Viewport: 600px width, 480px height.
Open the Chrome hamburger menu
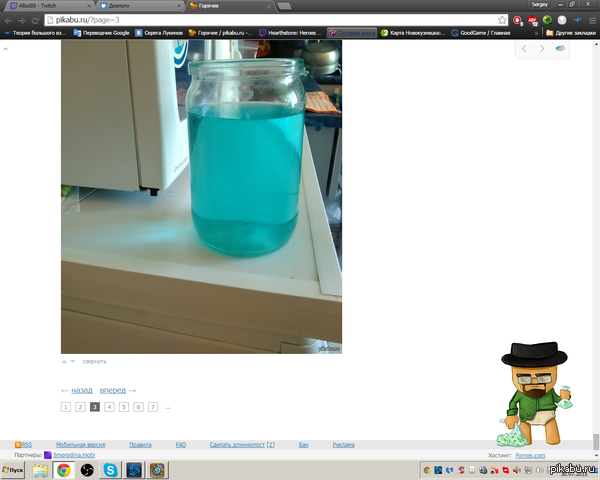click(x=590, y=20)
